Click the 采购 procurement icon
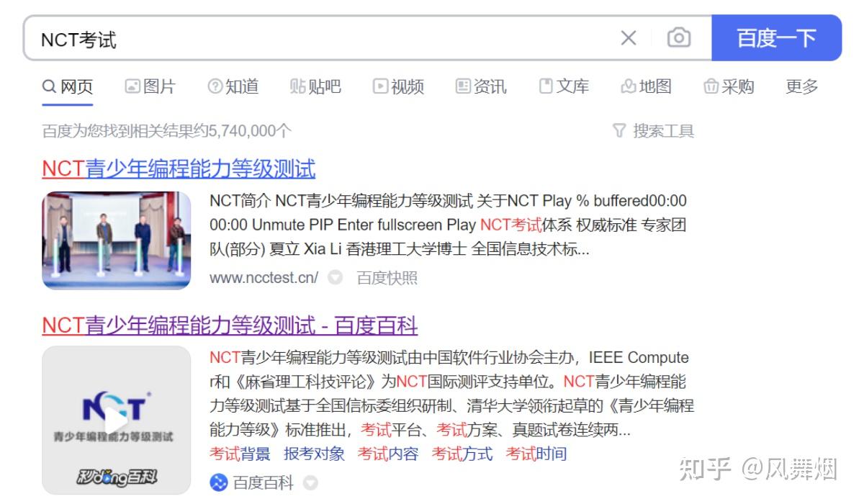The width and height of the screenshot is (859, 504). tap(711, 86)
